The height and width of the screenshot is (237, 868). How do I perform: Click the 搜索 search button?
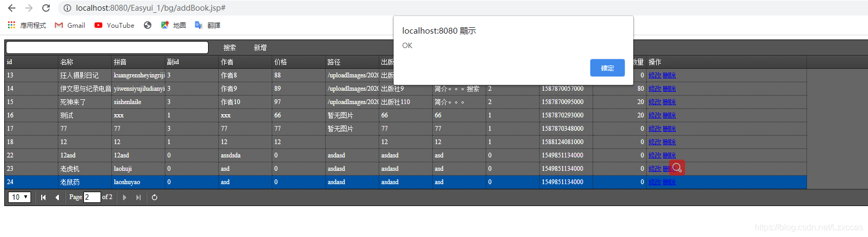tap(230, 48)
